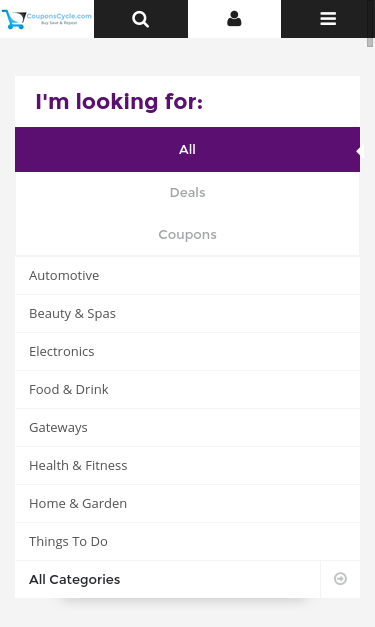Open the Automotive category
The height and width of the screenshot is (627, 375).
187,276
